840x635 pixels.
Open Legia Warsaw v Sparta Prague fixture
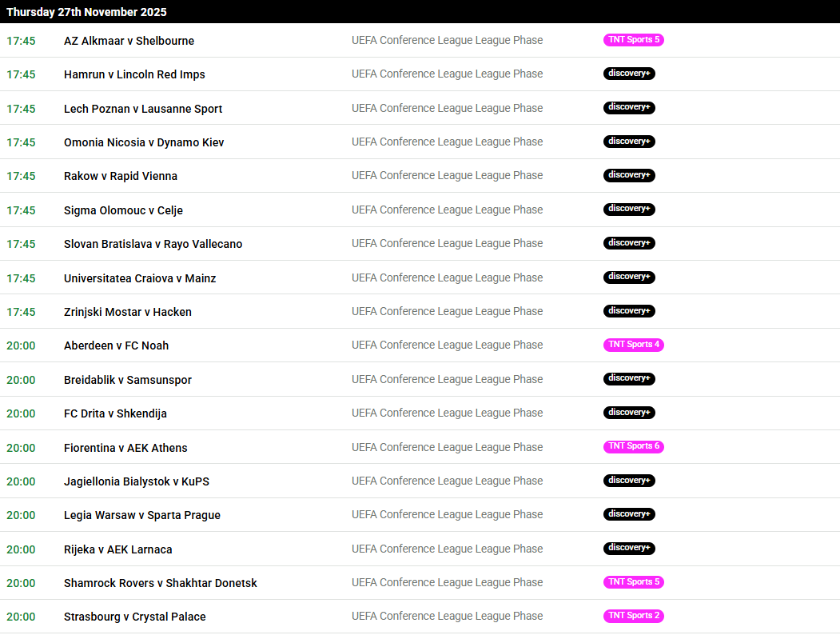click(x=142, y=516)
